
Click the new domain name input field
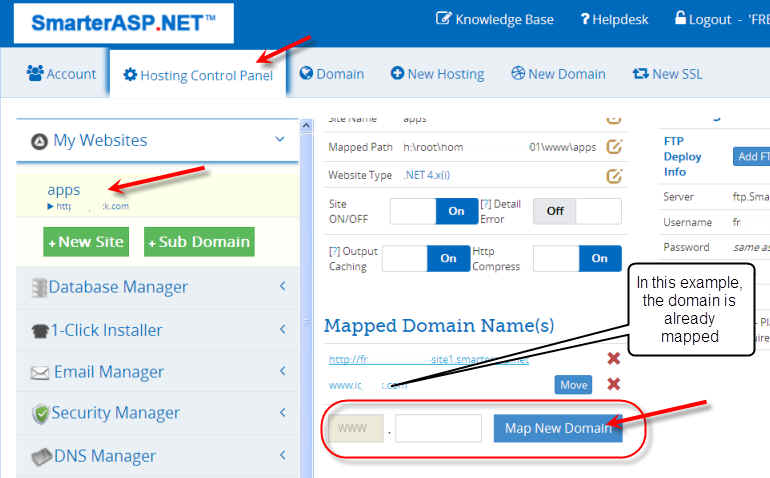[x=439, y=428]
